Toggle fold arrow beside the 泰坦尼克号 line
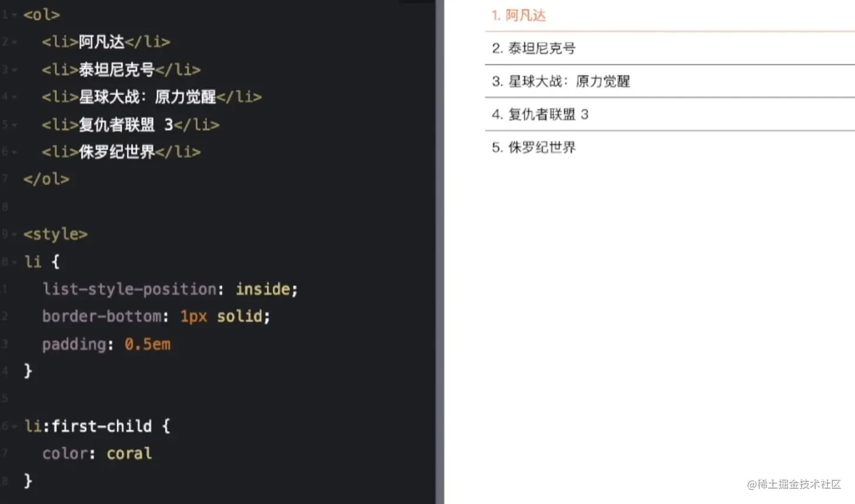Screen dimensions: 855x504 [13, 70]
